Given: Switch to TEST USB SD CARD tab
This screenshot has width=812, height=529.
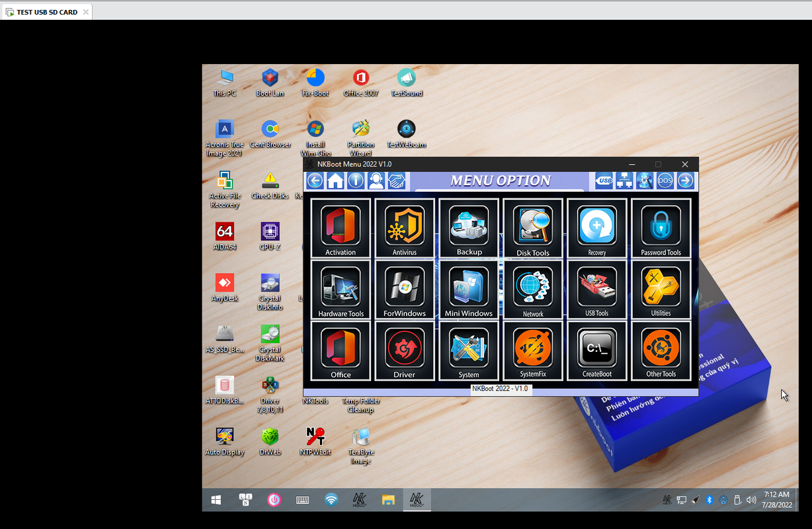Looking at the screenshot, I should (46, 12).
